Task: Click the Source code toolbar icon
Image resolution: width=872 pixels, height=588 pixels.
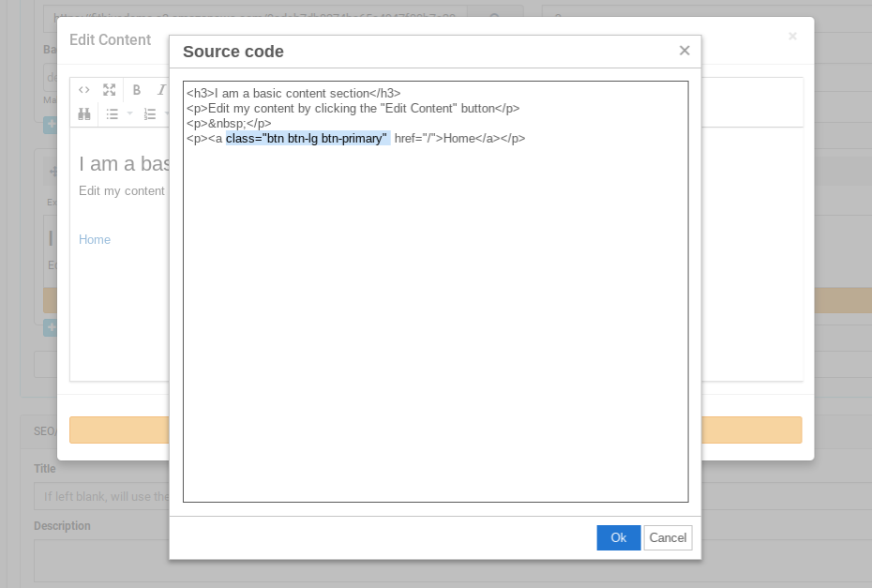Action: pyautogui.click(x=84, y=90)
